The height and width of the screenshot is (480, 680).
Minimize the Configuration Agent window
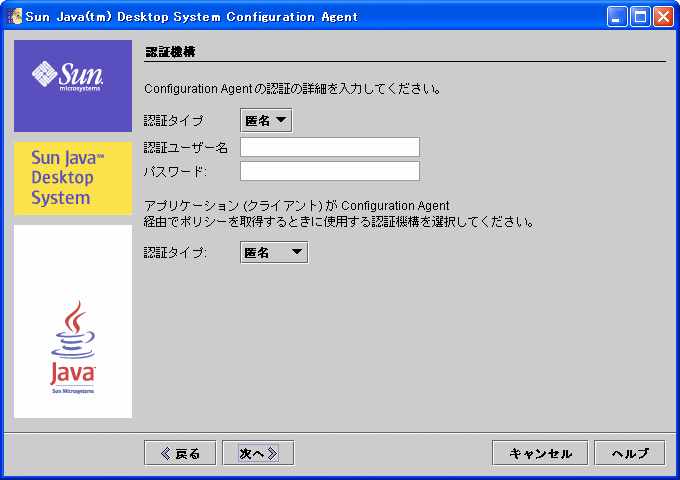click(616, 17)
